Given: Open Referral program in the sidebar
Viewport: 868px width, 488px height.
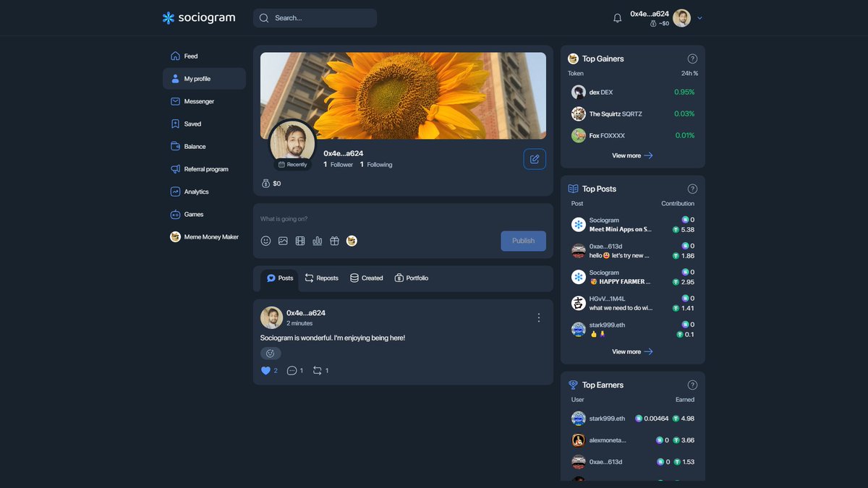Looking at the screenshot, I should click(204, 169).
